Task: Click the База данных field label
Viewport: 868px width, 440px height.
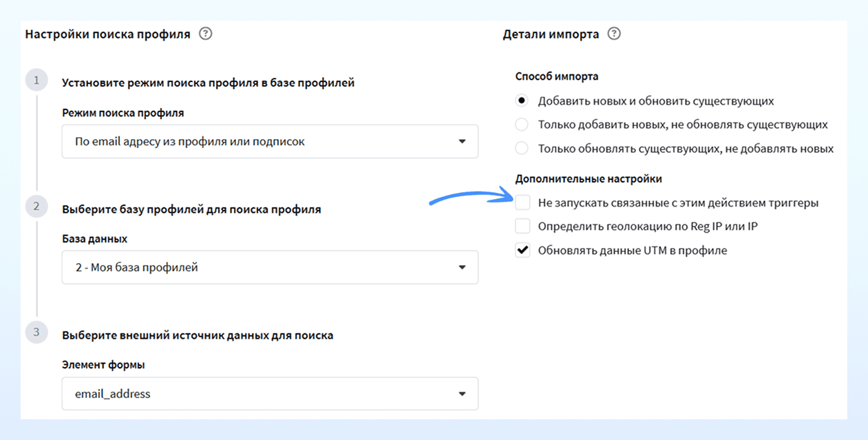Action: coord(94,239)
